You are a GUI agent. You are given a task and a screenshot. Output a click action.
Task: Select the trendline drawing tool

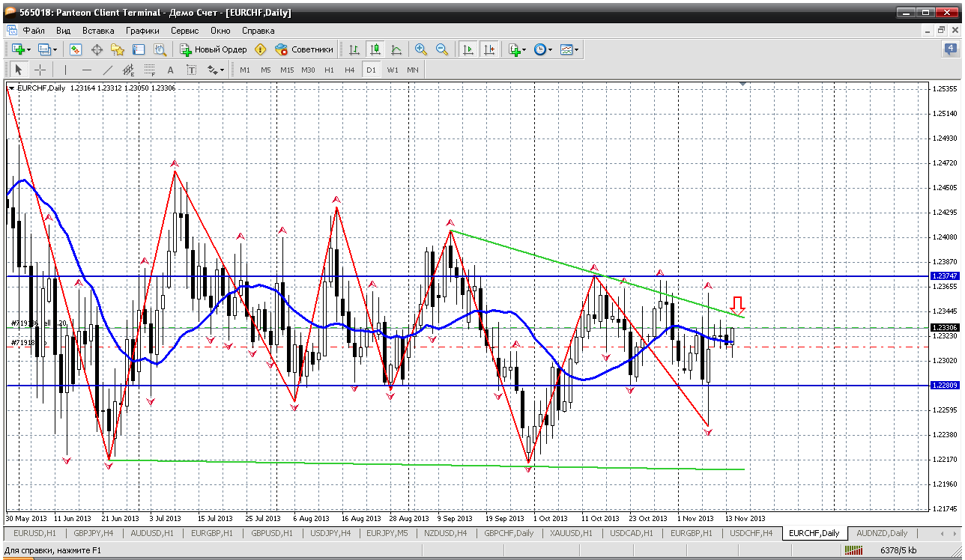coord(107,70)
